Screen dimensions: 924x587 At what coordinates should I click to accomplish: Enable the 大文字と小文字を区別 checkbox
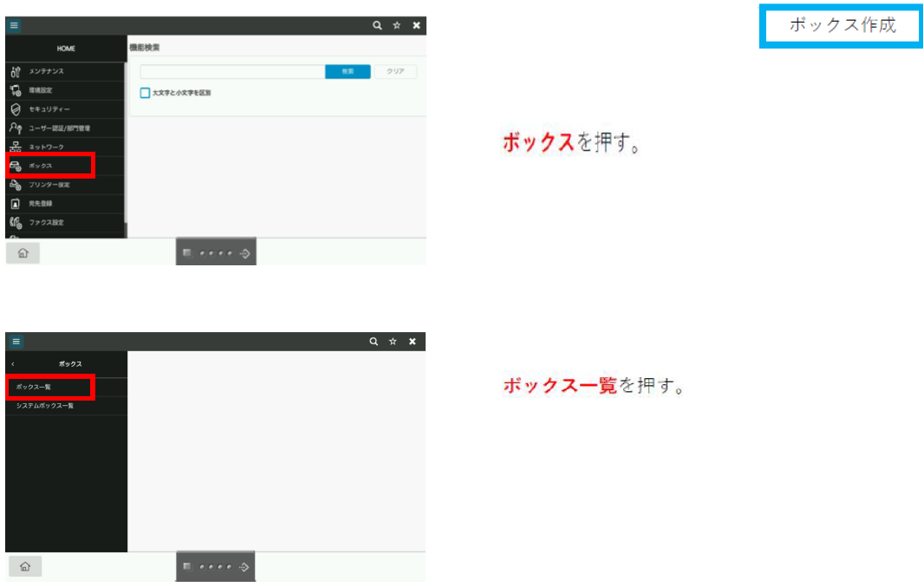tap(146, 93)
